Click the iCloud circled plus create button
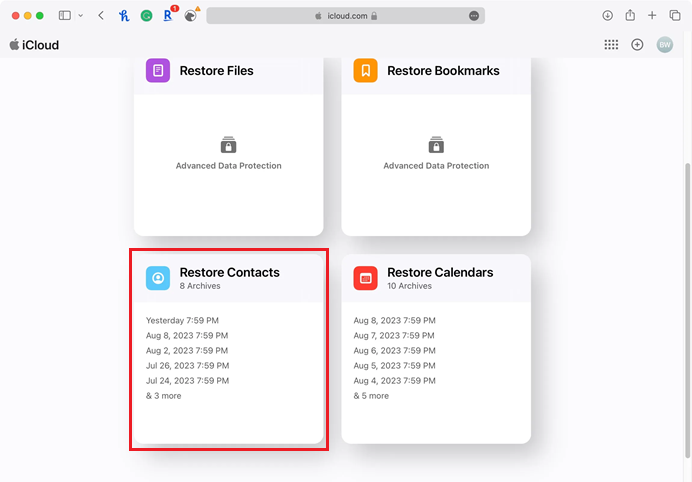This screenshot has height=482, width=692. point(637,45)
